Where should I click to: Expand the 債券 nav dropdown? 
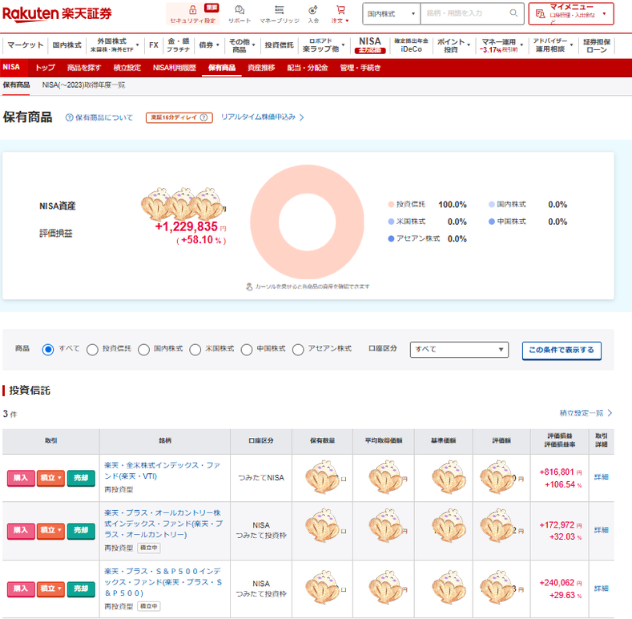[218, 45]
